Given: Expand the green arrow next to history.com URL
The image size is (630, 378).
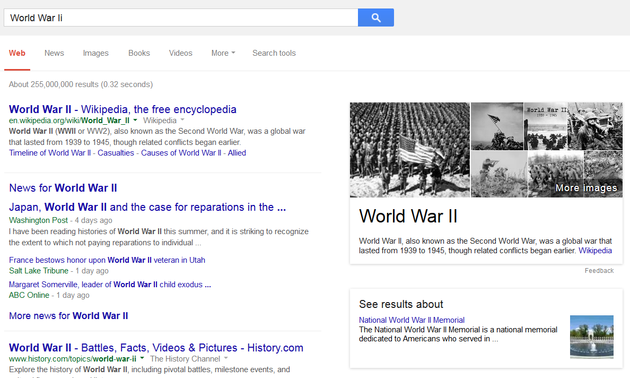Looking at the screenshot, I should click(142, 358).
